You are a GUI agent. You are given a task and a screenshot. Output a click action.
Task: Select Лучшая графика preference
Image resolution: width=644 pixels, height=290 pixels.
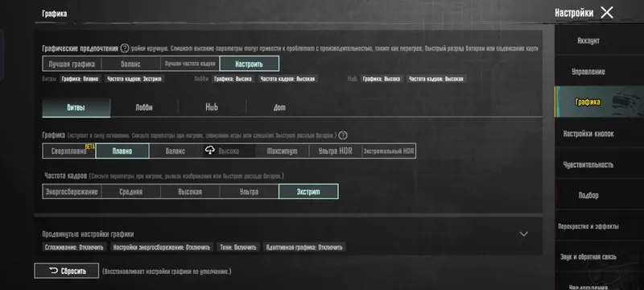pos(72,64)
